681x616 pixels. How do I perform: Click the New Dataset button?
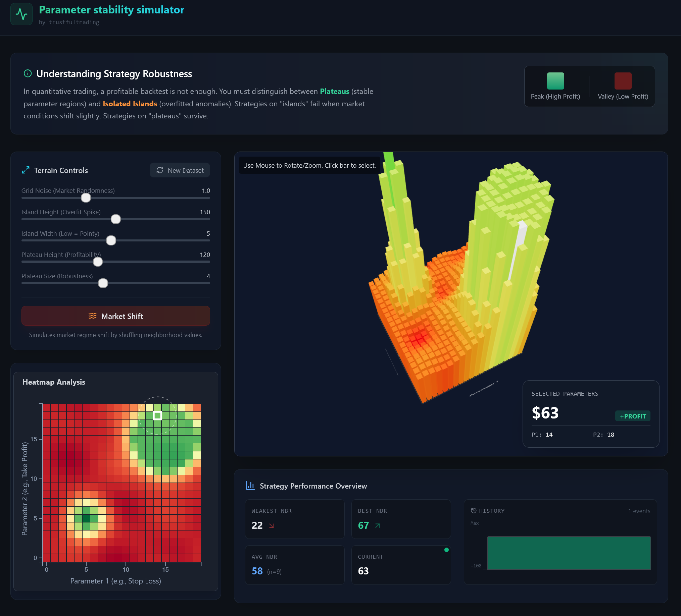tap(180, 170)
